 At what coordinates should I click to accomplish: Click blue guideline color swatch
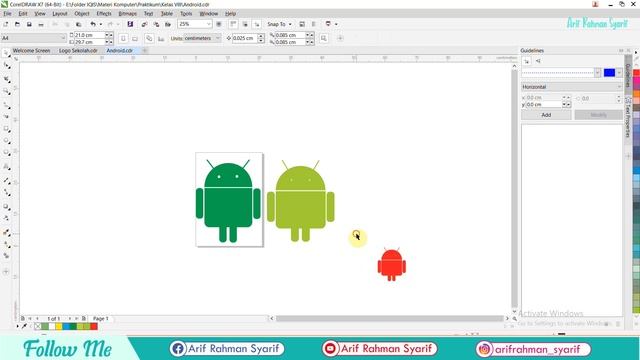coord(609,73)
